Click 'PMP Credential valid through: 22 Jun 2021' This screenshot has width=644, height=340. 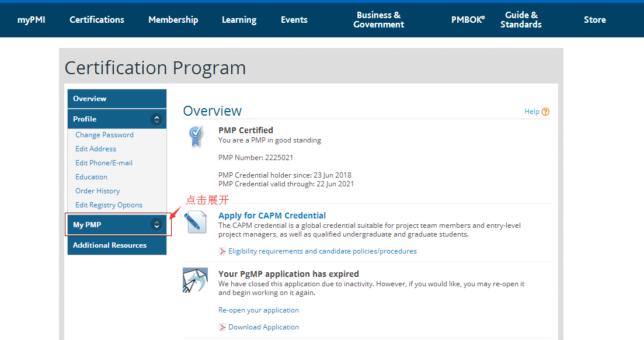click(x=286, y=184)
